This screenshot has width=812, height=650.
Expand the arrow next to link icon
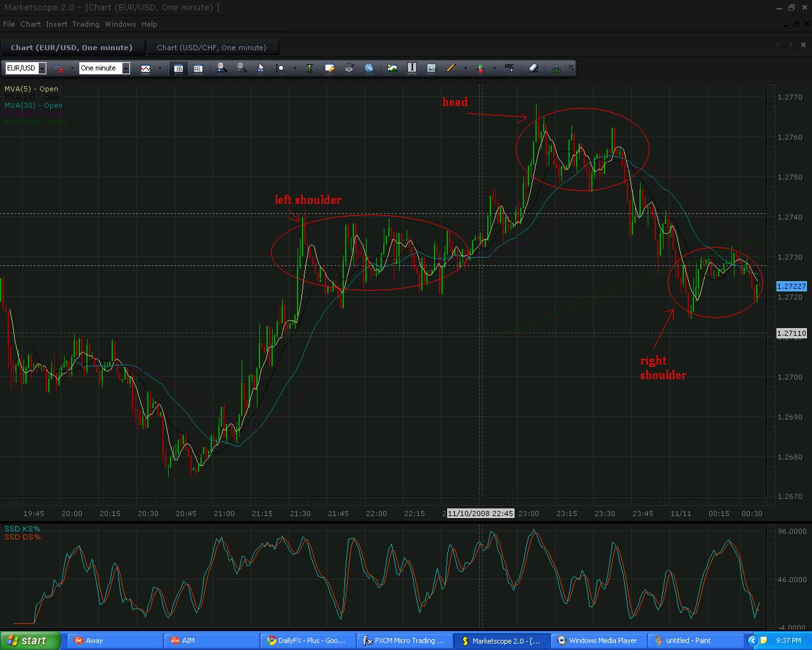72,68
